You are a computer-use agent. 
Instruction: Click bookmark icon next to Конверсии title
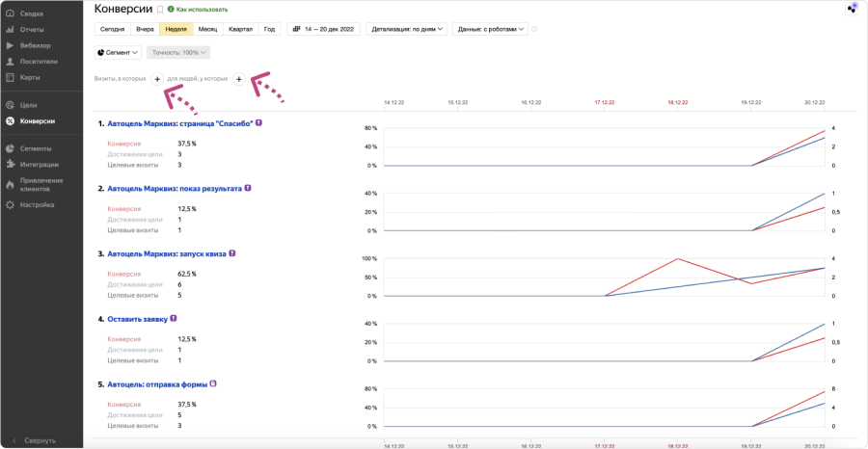click(x=160, y=10)
